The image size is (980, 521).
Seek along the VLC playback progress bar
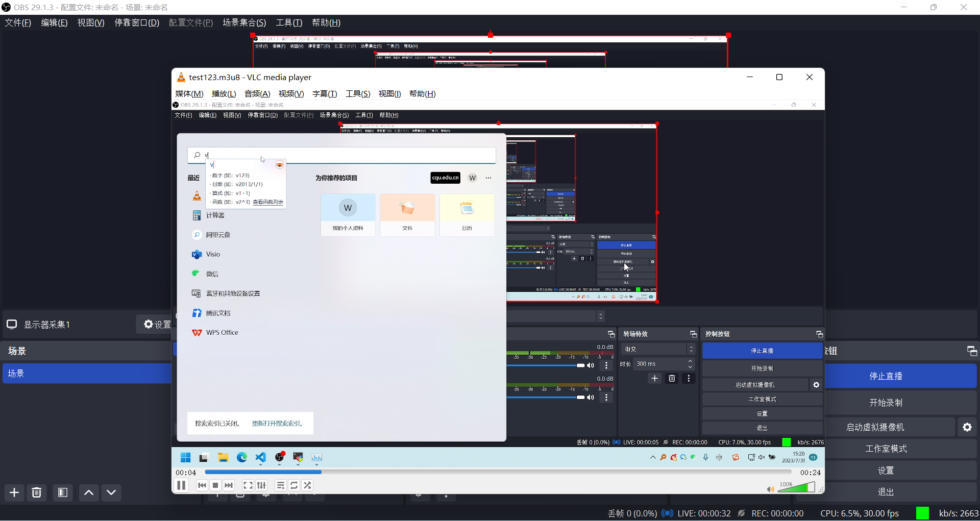[x=498, y=473]
